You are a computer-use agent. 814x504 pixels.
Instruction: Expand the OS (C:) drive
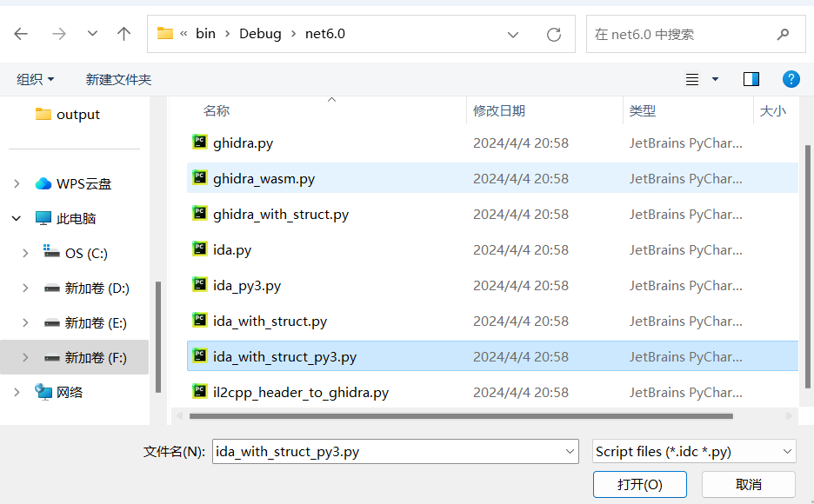click(x=25, y=253)
